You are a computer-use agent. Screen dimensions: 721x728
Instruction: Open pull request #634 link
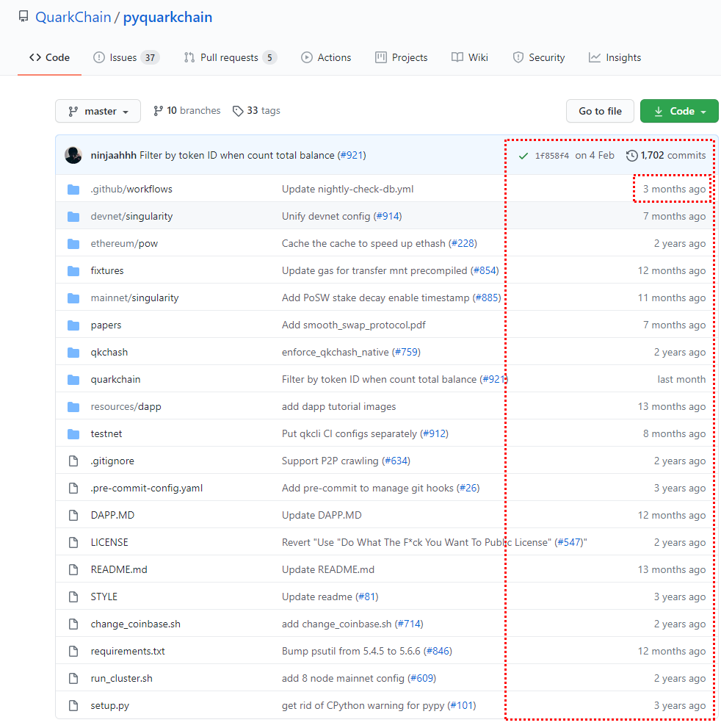click(396, 461)
